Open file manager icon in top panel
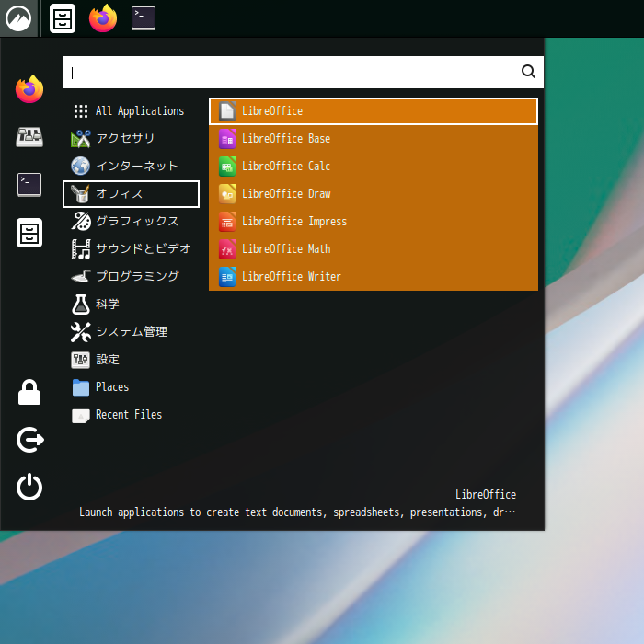This screenshot has height=644, width=644. coord(63,18)
